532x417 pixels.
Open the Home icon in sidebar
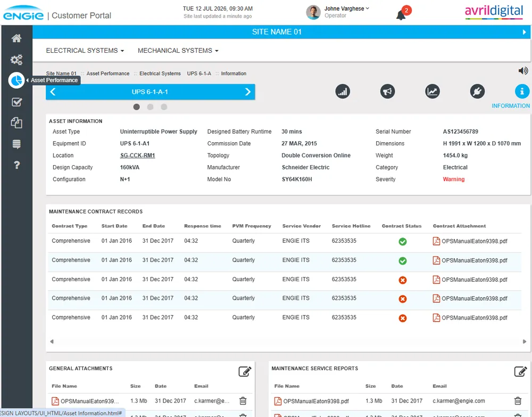pyautogui.click(x=16, y=38)
